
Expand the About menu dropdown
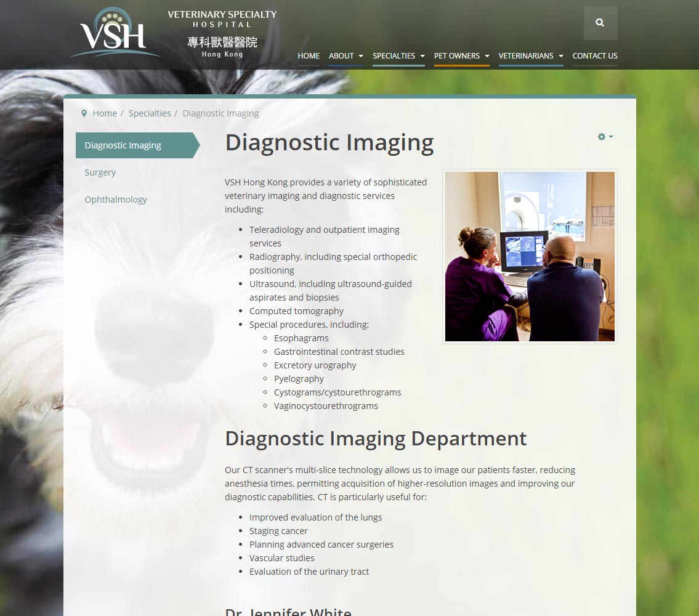tap(345, 56)
